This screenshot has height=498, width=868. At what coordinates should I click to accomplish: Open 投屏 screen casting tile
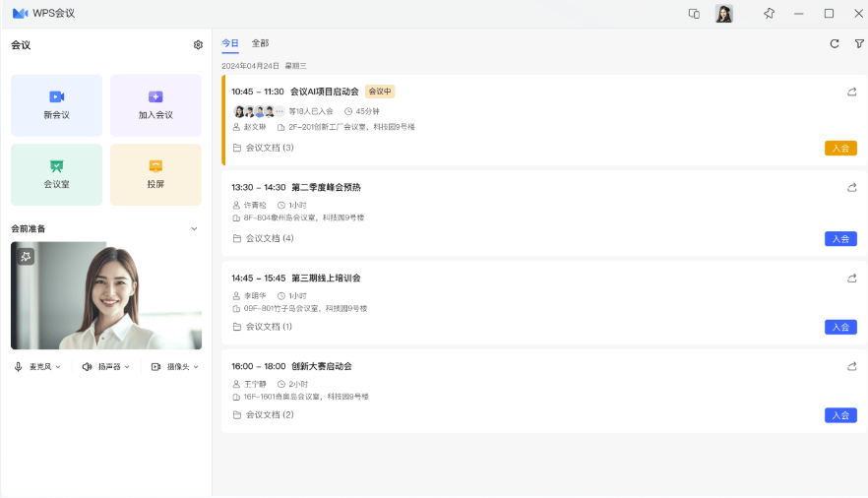(x=155, y=174)
